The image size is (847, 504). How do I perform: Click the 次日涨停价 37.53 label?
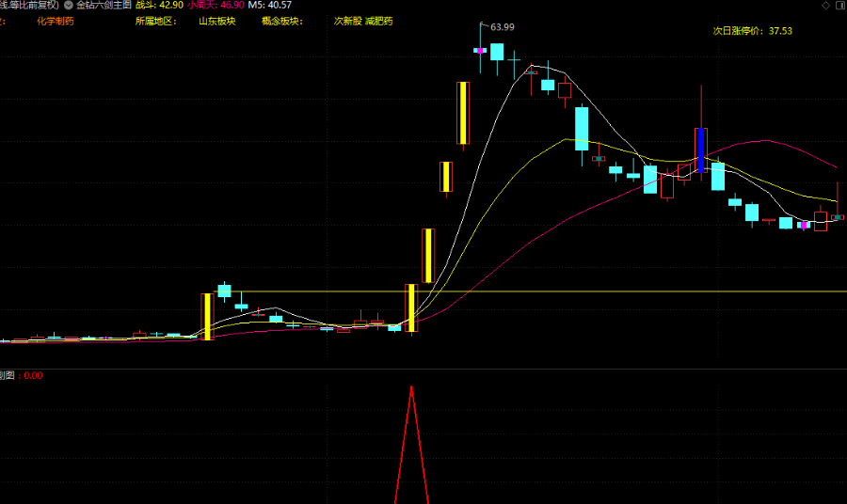(x=752, y=31)
